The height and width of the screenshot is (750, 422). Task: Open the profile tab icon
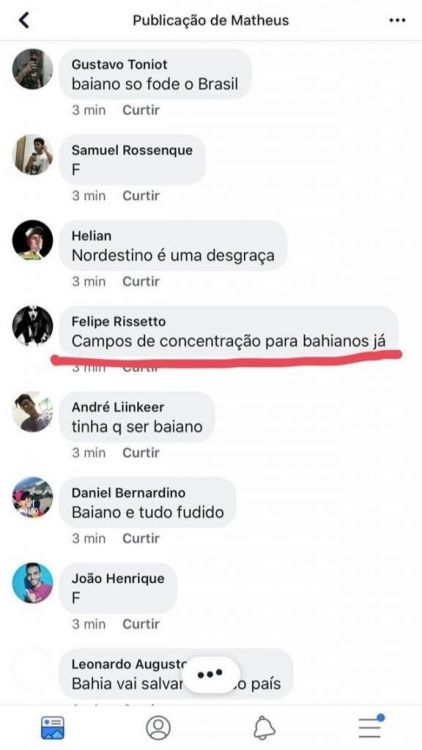tap(158, 728)
